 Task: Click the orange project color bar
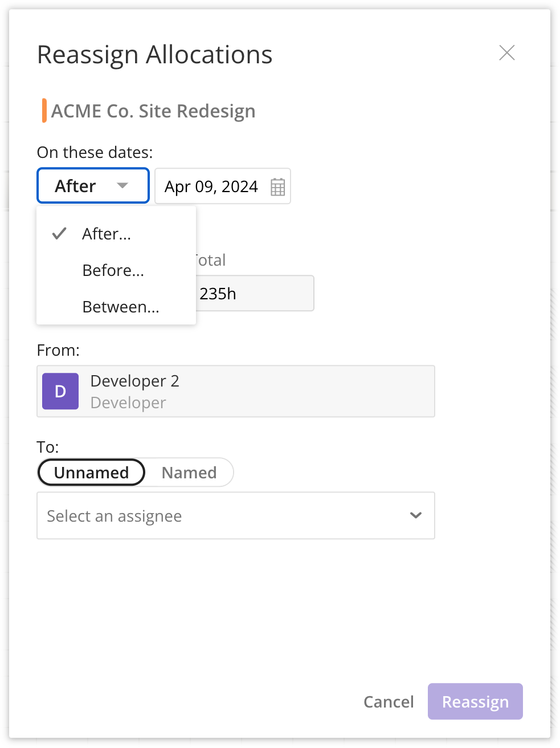coord(44,111)
